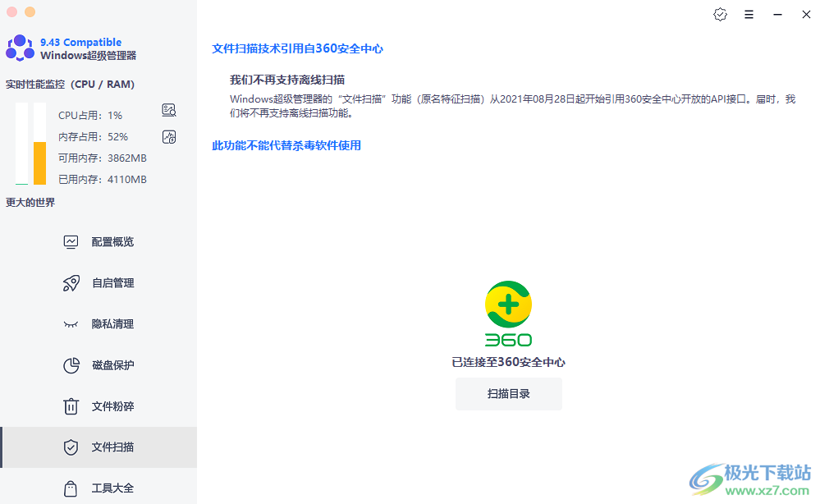Select 磁盘保护 in the sidebar
The image size is (820, 504).
(98, 365)
